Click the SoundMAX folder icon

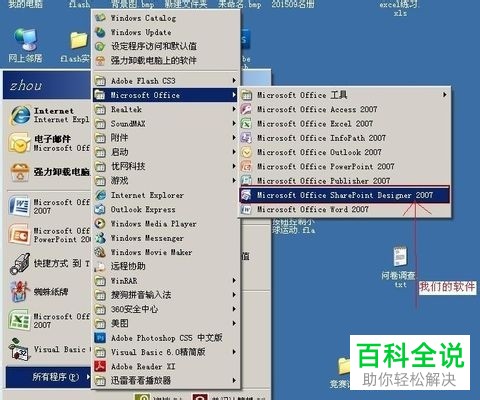[x=100, y=124]
